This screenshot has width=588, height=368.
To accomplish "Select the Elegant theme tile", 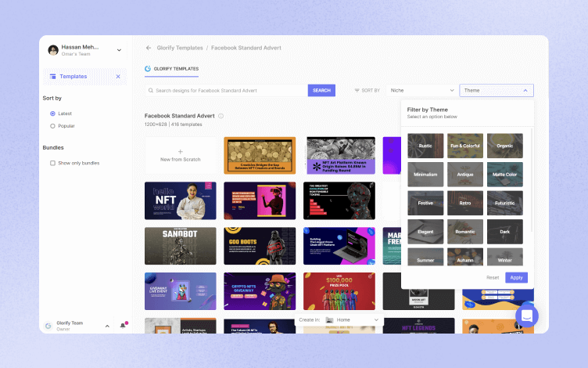I will pyautogui.click(x=425, y=232).
